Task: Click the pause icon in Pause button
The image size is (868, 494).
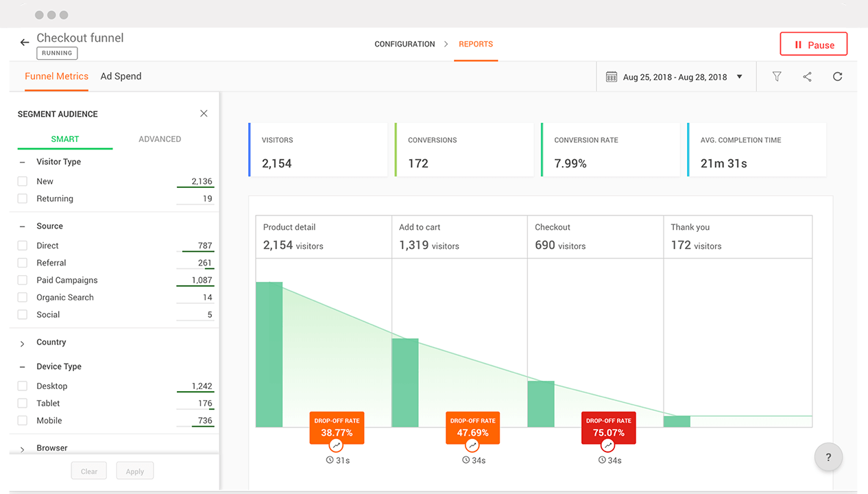Action: pyautogui.click(x=798, y=45)
